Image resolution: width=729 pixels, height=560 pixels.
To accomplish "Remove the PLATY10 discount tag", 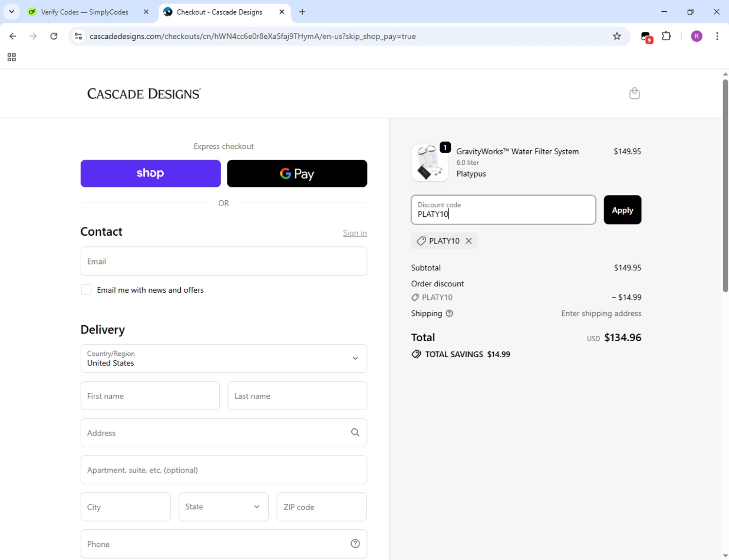I will coord(469,241).
